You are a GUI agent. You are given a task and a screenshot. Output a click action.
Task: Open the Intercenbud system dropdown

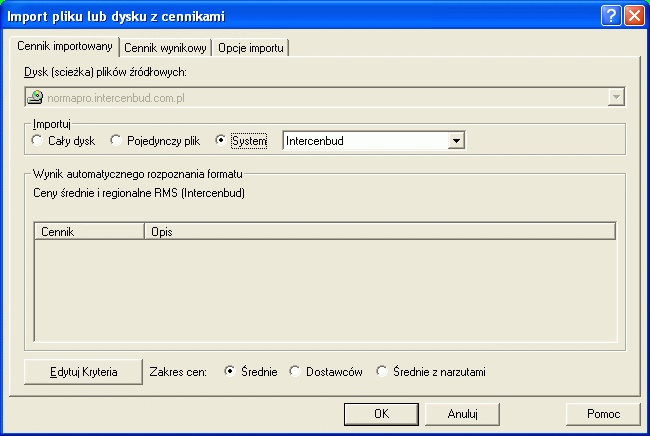457,141
